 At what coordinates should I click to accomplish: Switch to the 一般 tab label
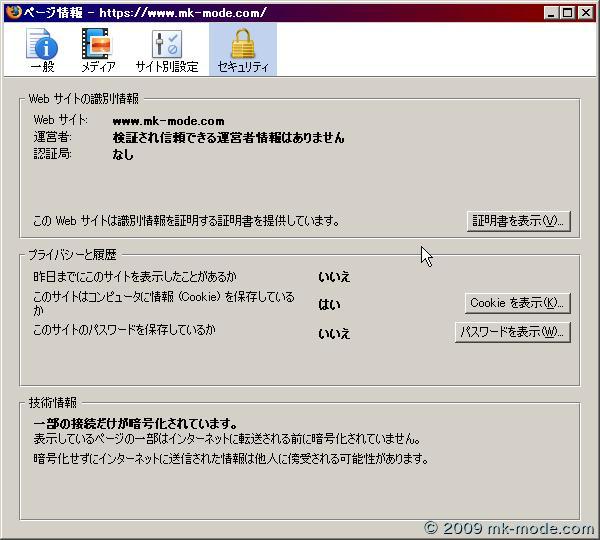click(x=41, y=67)
